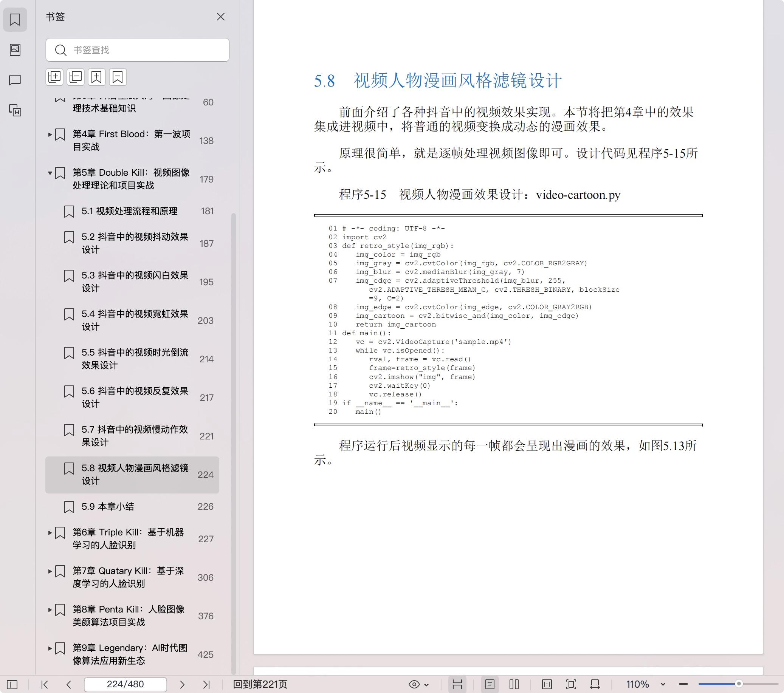Expand the 第9章 Legendary bookmark

[x=50, y=648]
